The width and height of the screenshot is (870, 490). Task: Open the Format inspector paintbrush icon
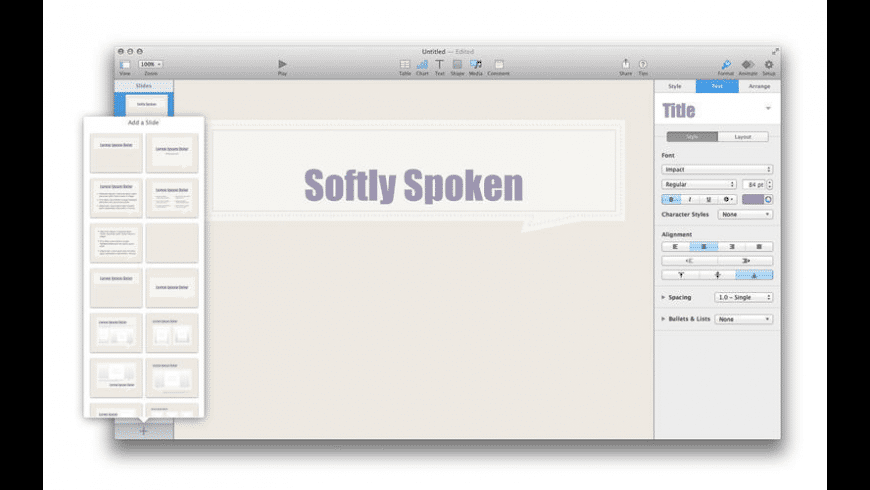726,64
